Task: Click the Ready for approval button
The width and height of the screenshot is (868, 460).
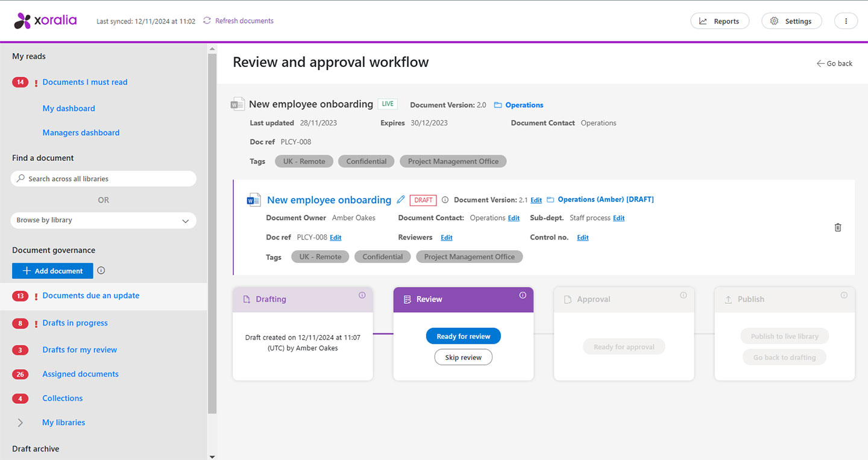Action: [x=624, y=347]
